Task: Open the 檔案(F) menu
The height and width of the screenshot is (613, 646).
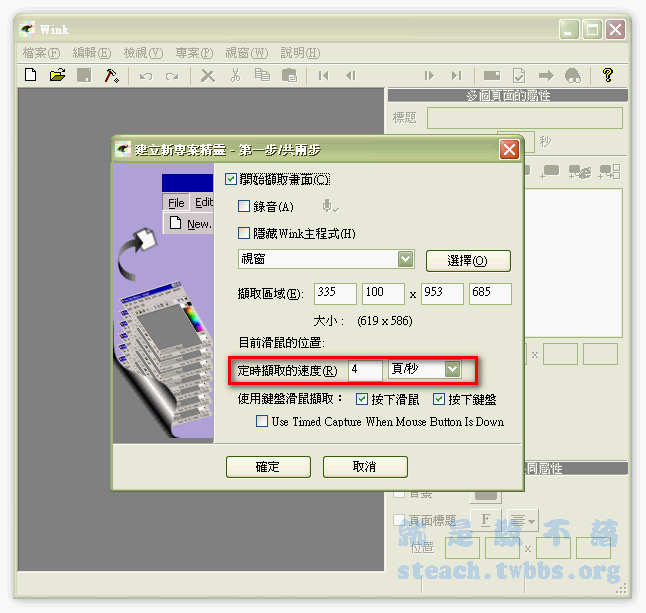Action: (x=41, y=53)
